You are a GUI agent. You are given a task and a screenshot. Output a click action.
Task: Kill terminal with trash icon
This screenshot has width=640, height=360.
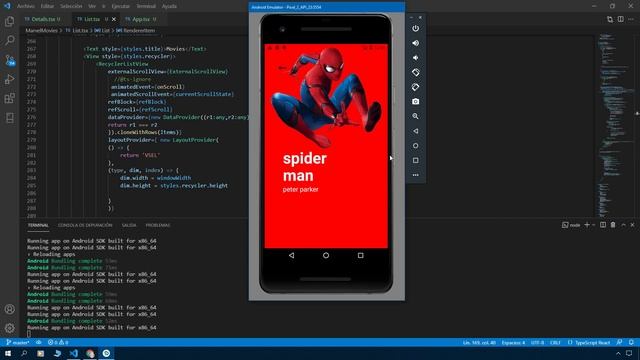click(613, 225)
